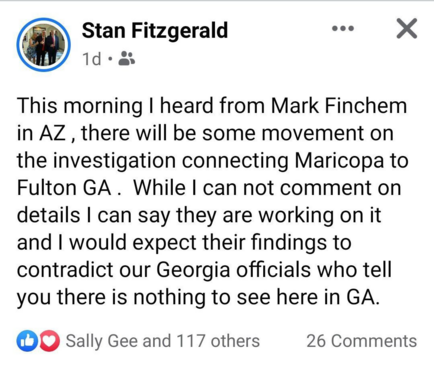Image resolution: width=434 pixels, height=369 pixels.
Task: Click the red heart Love reaction icon
Action: point(49,341)
